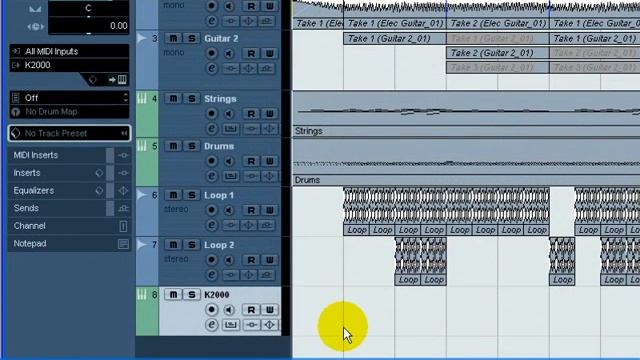Enable read automation on Guitar 2

(251, 53)
